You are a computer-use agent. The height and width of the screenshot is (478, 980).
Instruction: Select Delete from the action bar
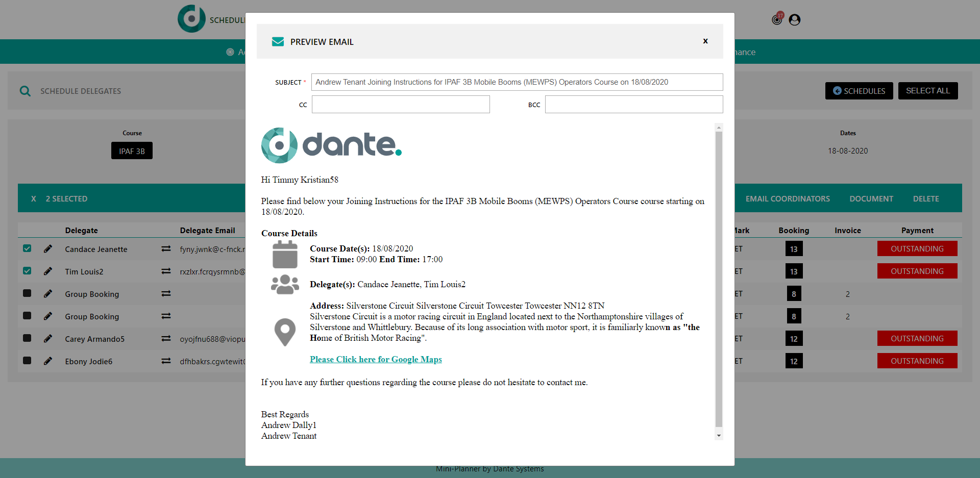[x=926, y=198]
